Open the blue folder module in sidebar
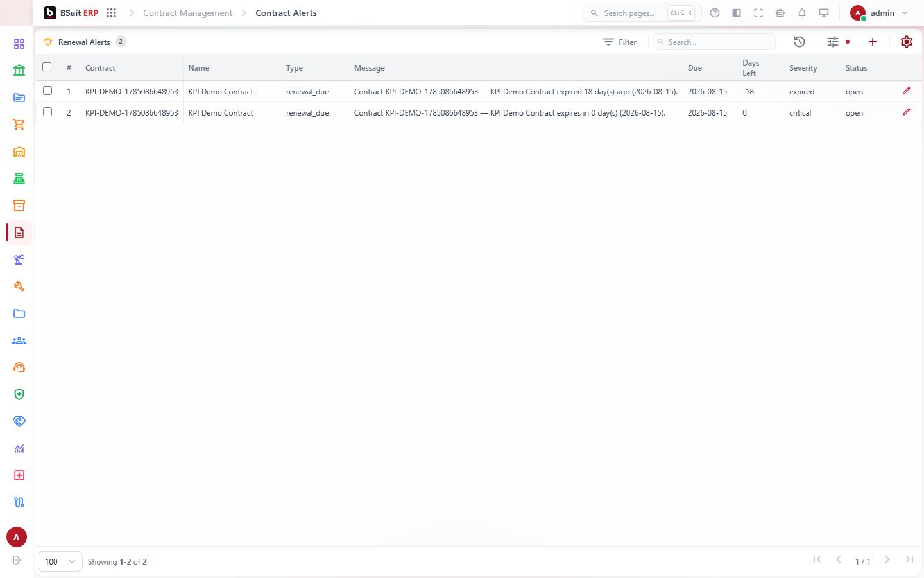This screenshot has width=924, height=578. 19,313
